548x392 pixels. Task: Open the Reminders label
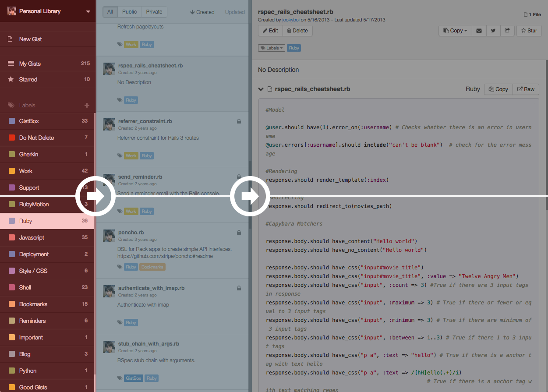coord(47,321)
